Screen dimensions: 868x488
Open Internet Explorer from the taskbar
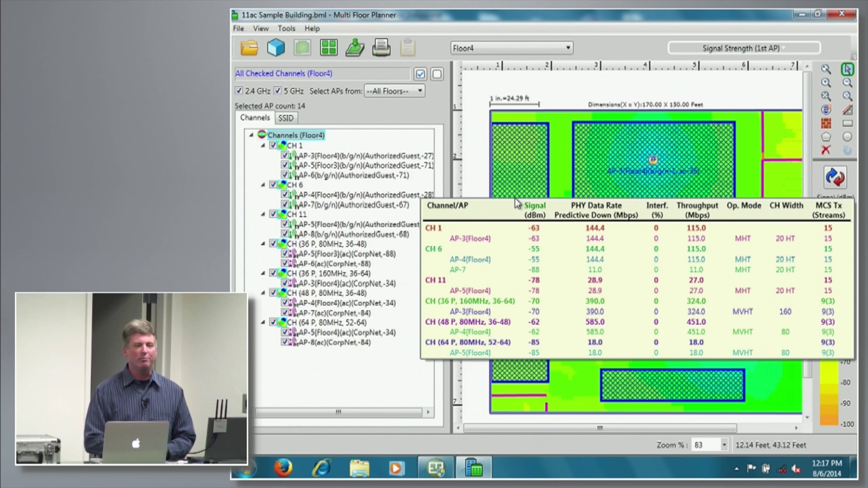(x=321, y=468)
